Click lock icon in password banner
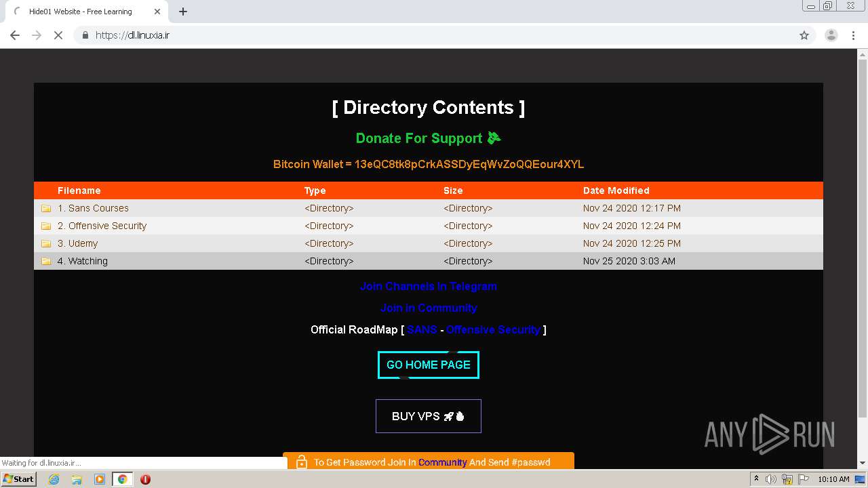Screen dimensions: 868x488 pos(302,462)
